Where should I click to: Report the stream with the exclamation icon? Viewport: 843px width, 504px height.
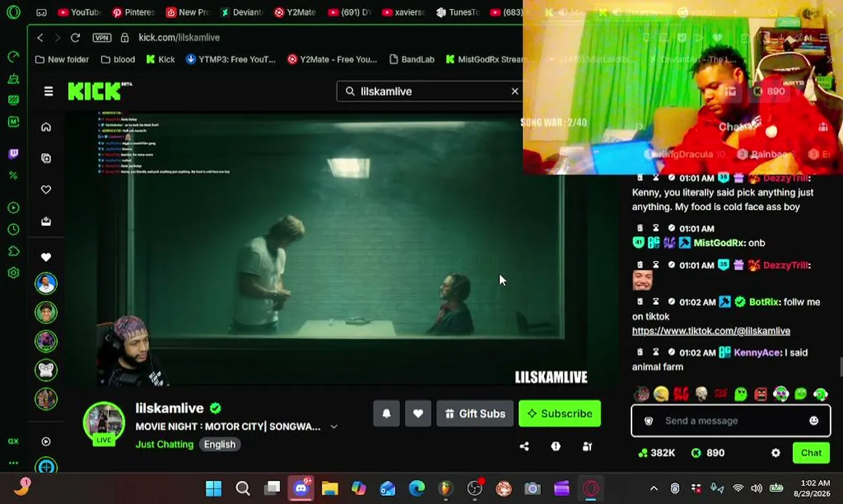[x=556, y=447]
